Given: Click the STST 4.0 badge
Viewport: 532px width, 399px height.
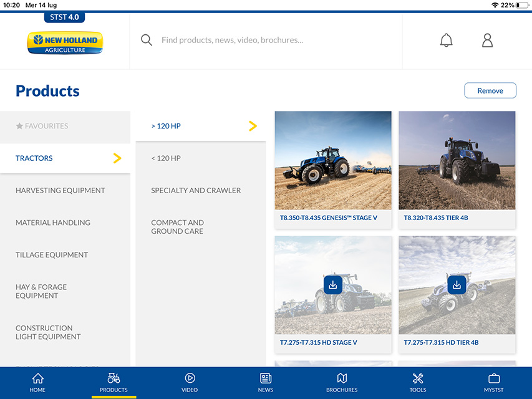Looking at the screenshot, I should pos(64,17).
